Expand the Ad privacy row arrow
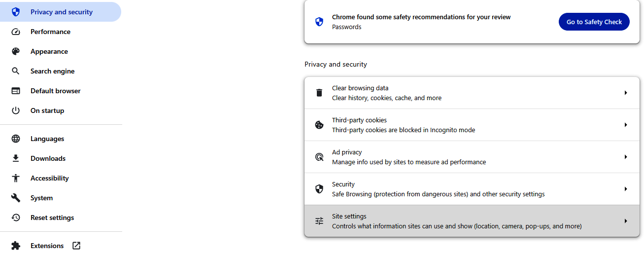 point(626,157)
